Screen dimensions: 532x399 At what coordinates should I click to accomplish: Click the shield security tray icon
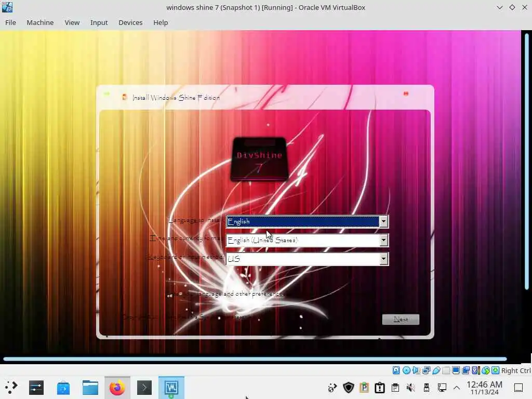click(x=349, y=387)
